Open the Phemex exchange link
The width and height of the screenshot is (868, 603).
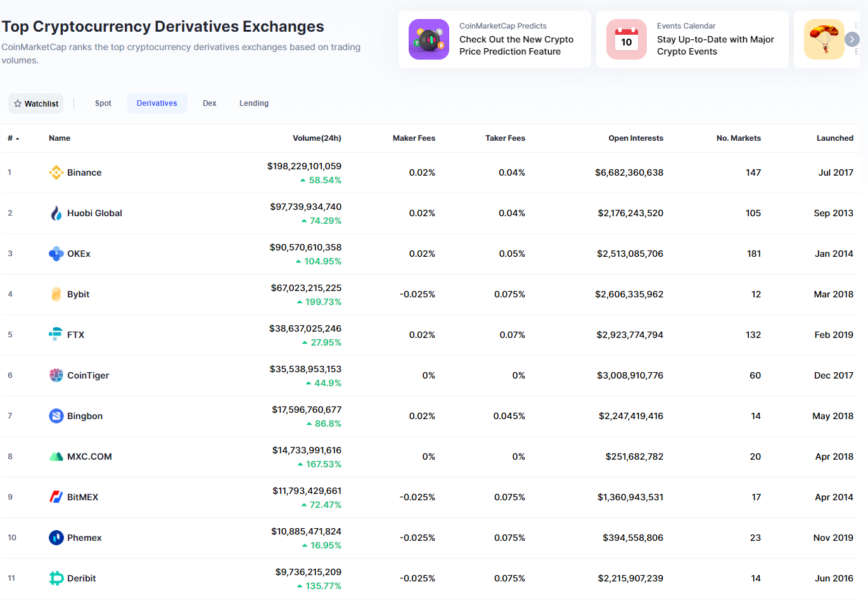click(84, 538)
